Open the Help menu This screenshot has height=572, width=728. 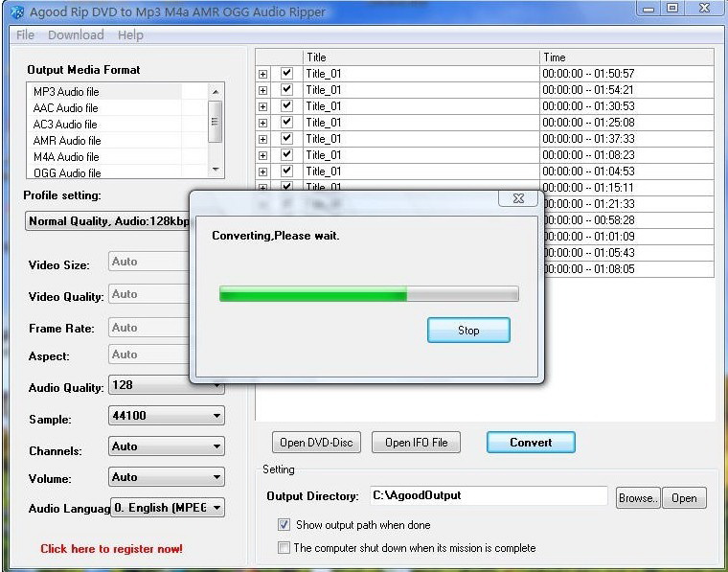click(x=130, y=34)
